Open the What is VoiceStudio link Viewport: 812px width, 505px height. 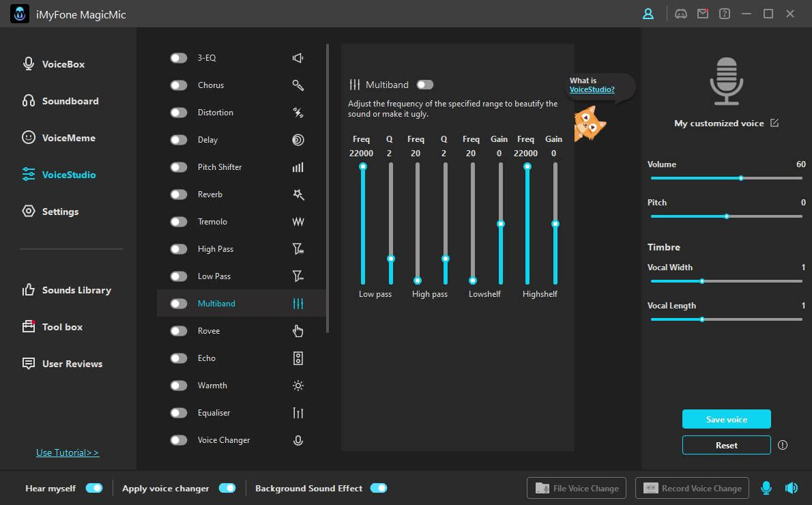[x=592, y=89]
